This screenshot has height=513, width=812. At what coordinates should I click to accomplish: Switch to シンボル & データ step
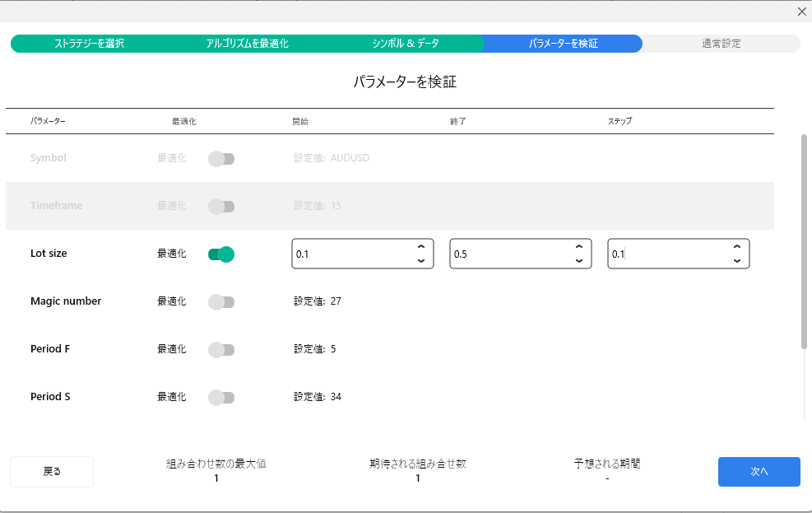tap(406, 44)
